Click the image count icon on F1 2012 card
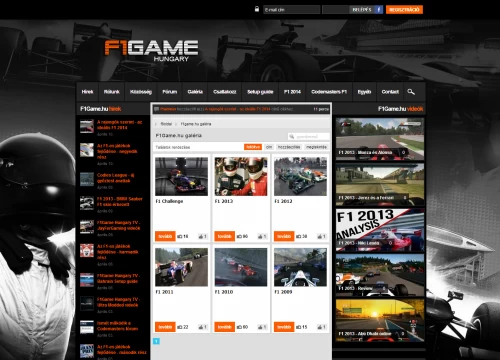 point(298,236)
